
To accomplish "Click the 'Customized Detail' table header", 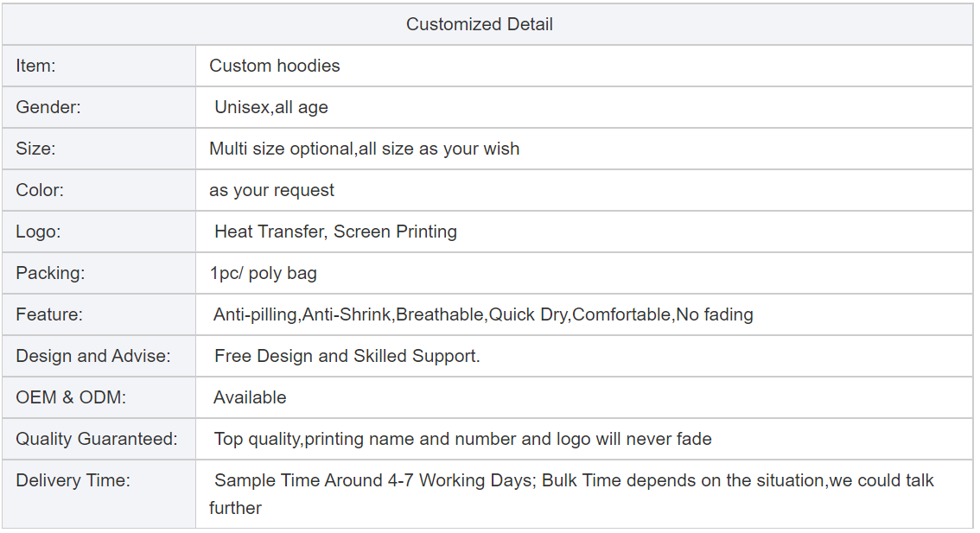I will click(480, 24).
